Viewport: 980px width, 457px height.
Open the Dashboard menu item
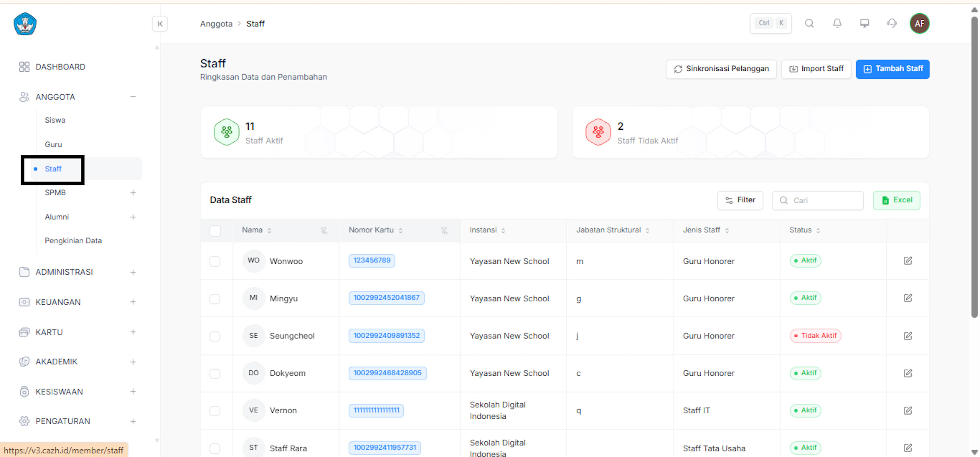pos(60,67)
